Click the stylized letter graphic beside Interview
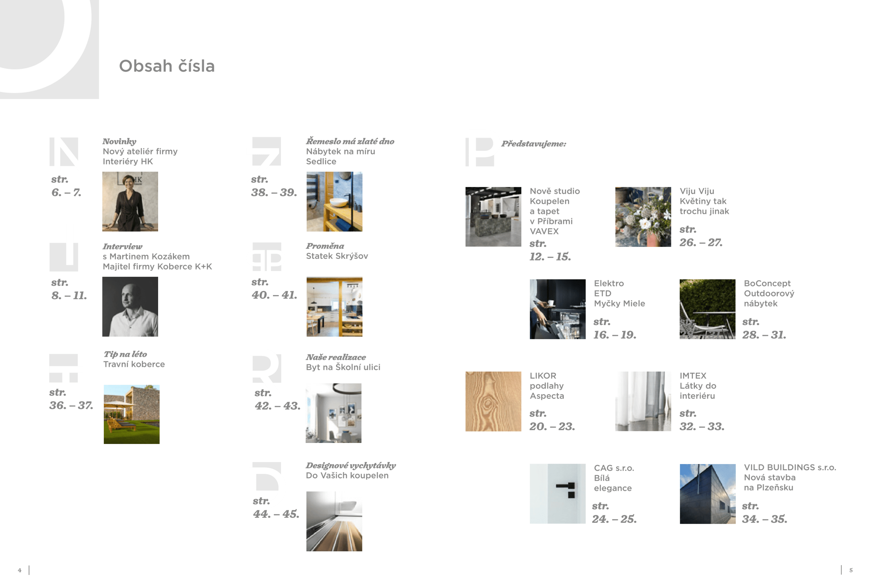871x588 pixels. coord(64,257)
